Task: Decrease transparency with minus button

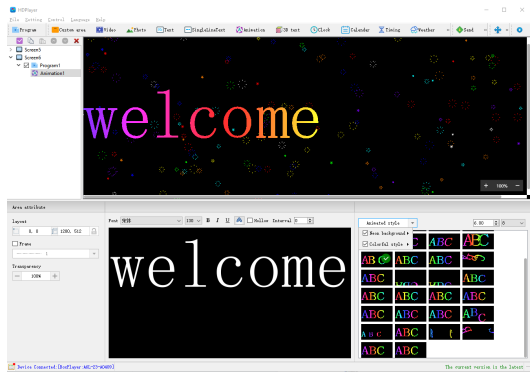Action: (17, 276)
